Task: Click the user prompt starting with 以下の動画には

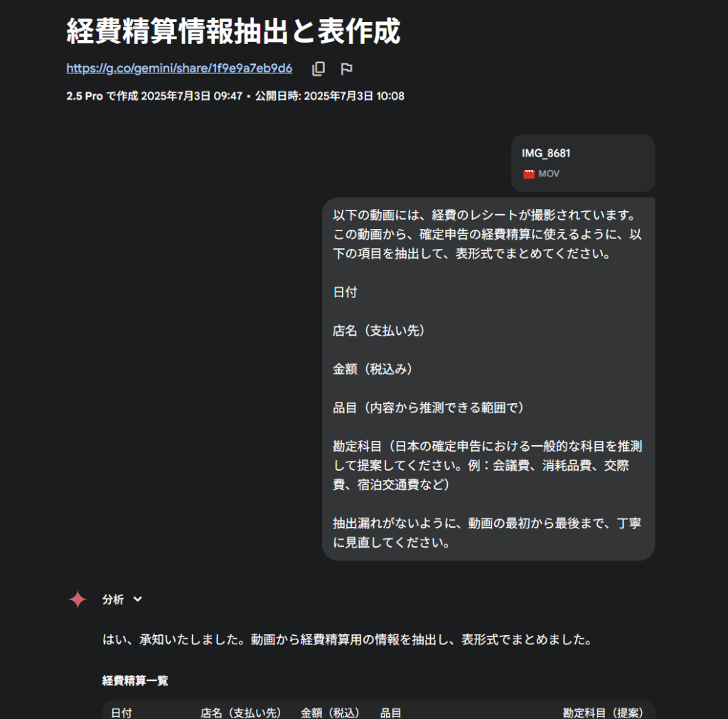Action: click(x=488, y=378)
